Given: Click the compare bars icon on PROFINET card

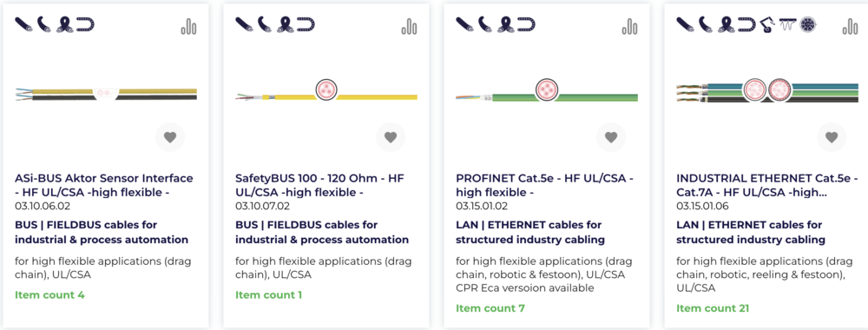Looking at the screenshot, I should click(630, 26).
